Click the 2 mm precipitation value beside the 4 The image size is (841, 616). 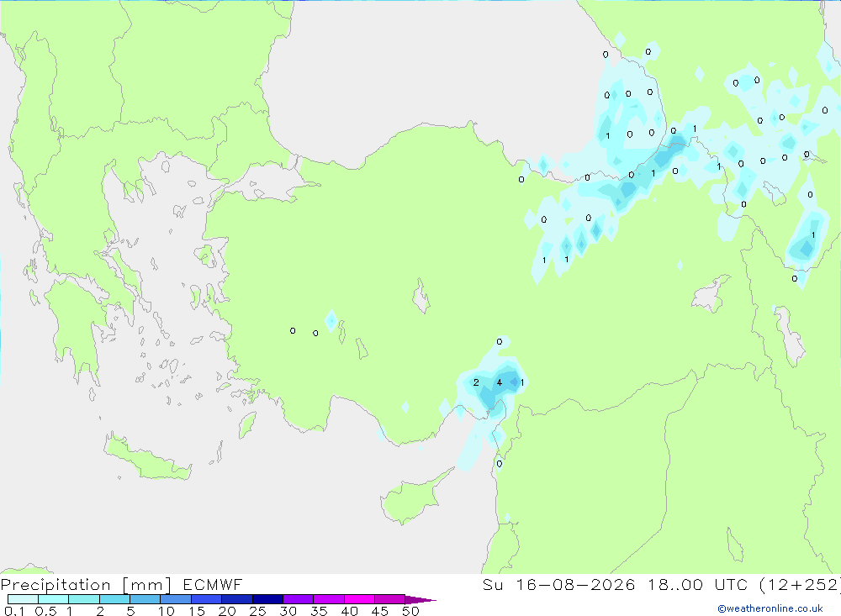point(476,382)
